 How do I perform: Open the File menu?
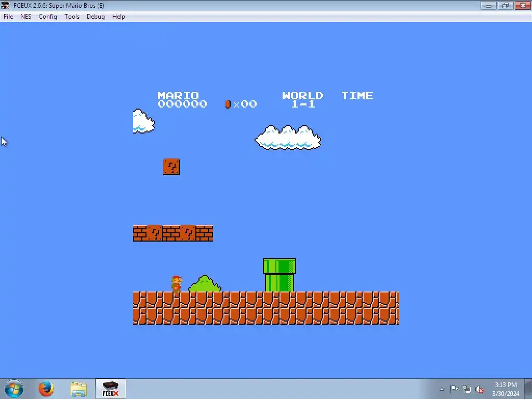point(8,17)
